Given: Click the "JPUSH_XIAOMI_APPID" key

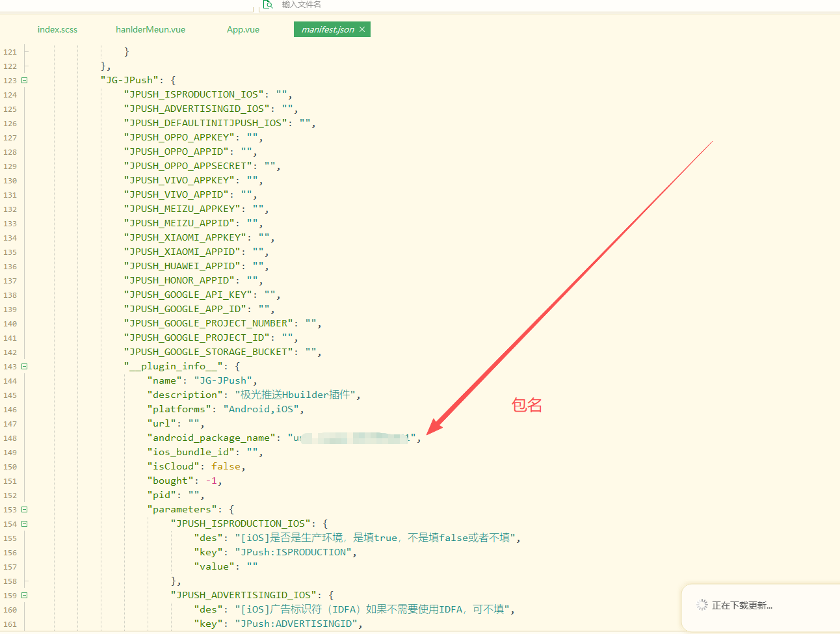Looking at the screenshot, I should tap(182, 252).
